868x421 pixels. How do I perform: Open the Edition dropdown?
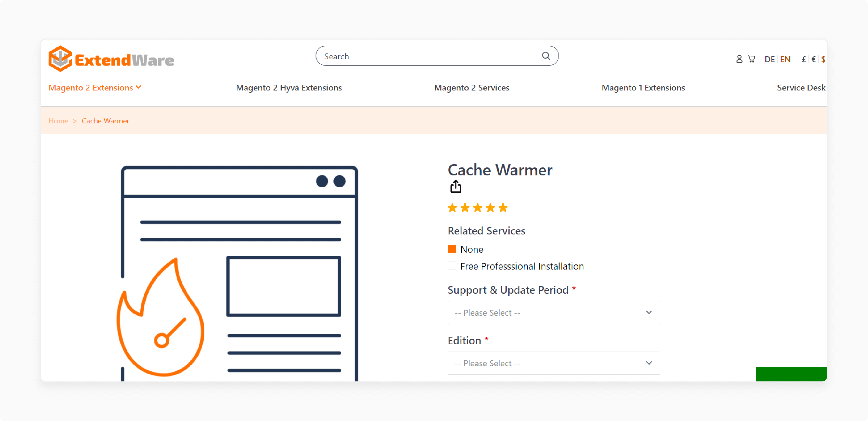click(x=554, y=363)
